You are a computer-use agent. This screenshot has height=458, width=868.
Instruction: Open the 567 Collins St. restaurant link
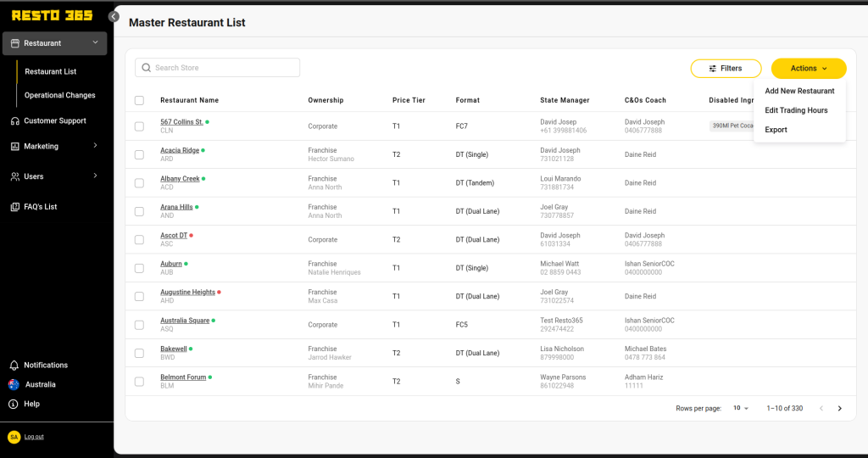[181, 122]
